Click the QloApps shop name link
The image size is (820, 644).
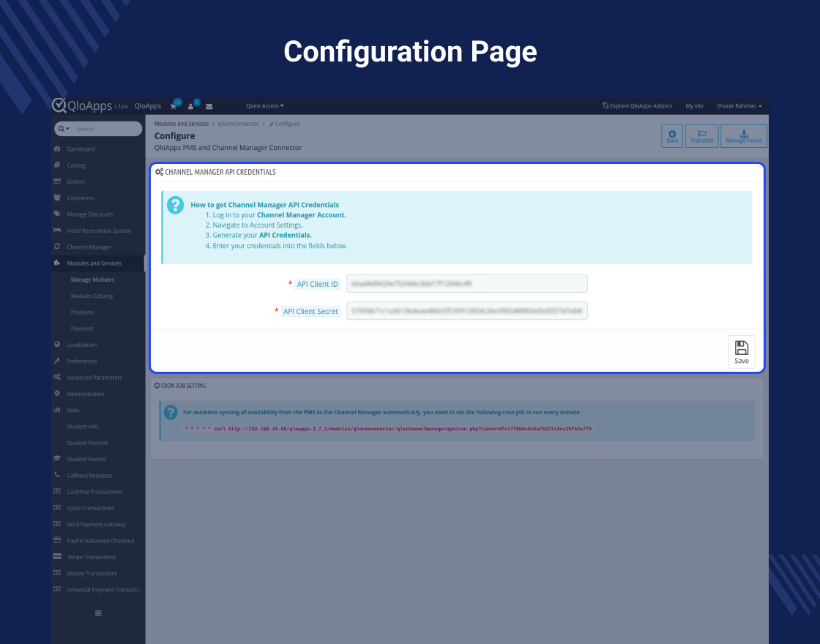click(x=148, y=105)
